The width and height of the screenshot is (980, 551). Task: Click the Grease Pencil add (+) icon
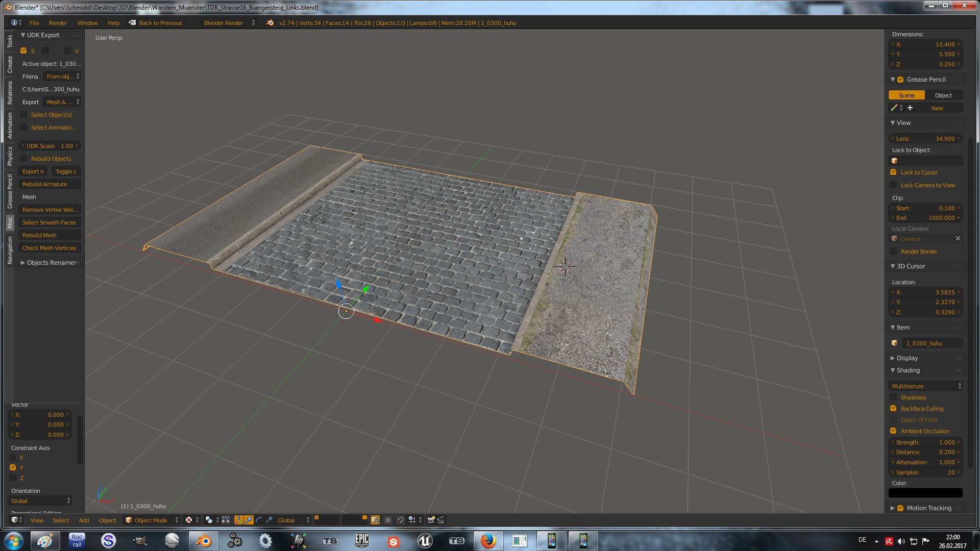[x=910, y=108]
